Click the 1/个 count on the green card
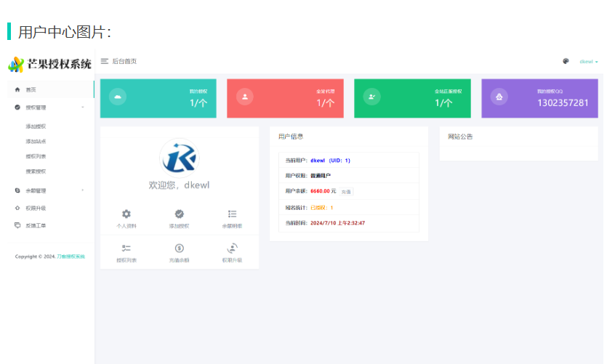Image resolution: width=607 pixels, height=364 pixels. coord(443,103)
